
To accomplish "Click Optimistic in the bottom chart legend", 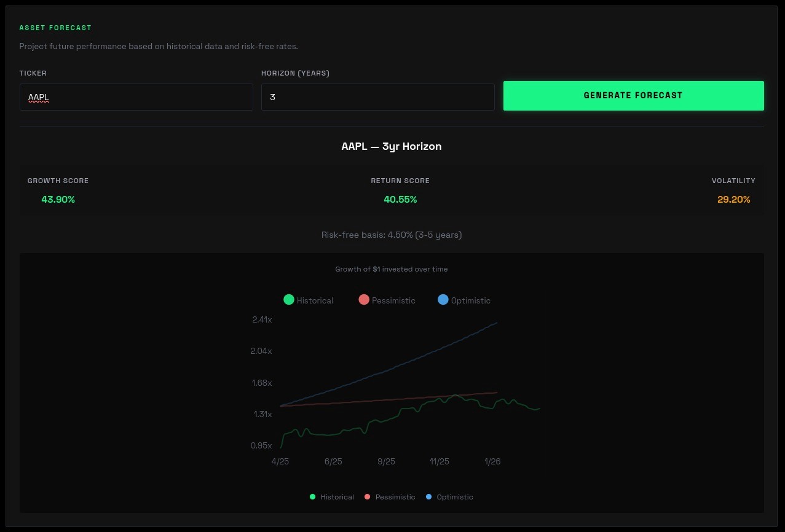I will pos(449,497).
